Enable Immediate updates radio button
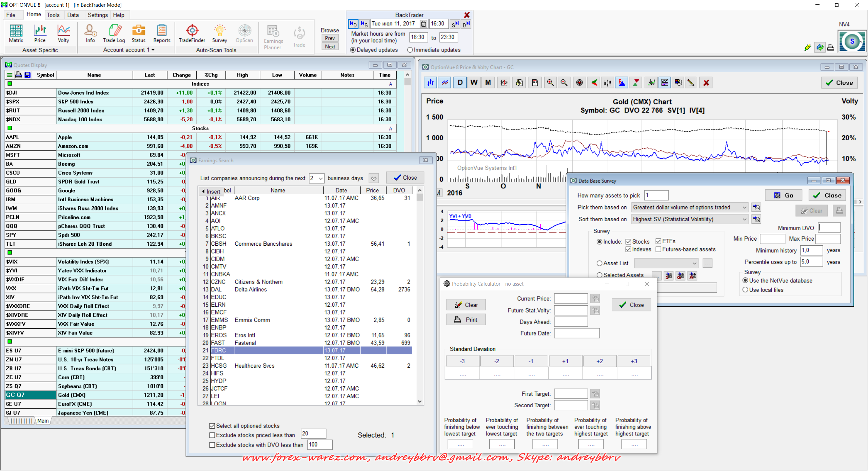 (410, 50)
